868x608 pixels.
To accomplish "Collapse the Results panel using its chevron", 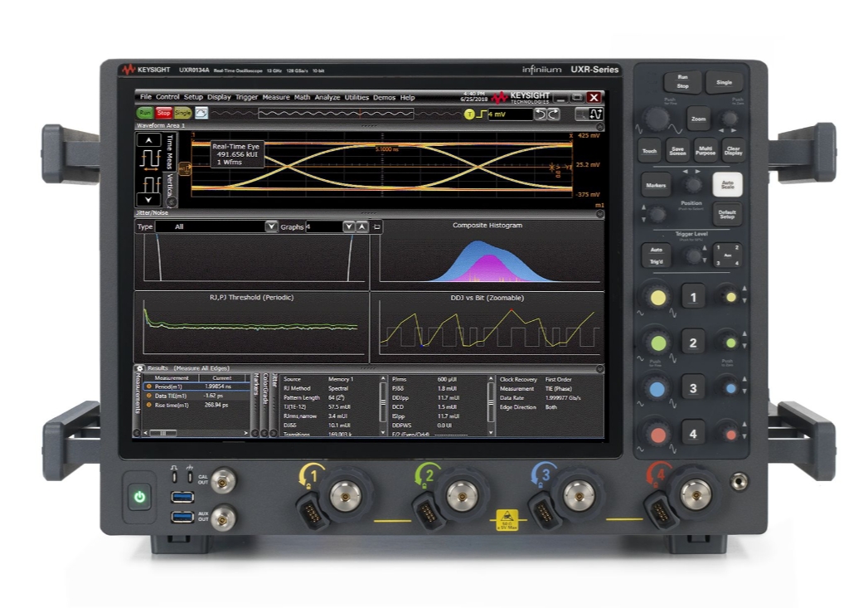I will 599,368.
